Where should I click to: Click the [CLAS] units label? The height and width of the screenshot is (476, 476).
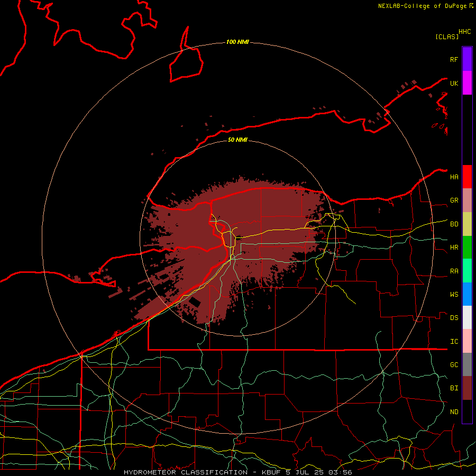[447, 36]
